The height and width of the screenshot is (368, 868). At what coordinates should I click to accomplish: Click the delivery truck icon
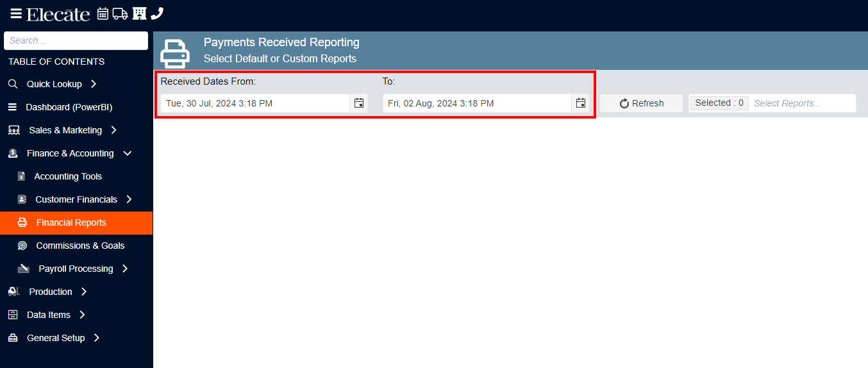click(x=120, y=13)
